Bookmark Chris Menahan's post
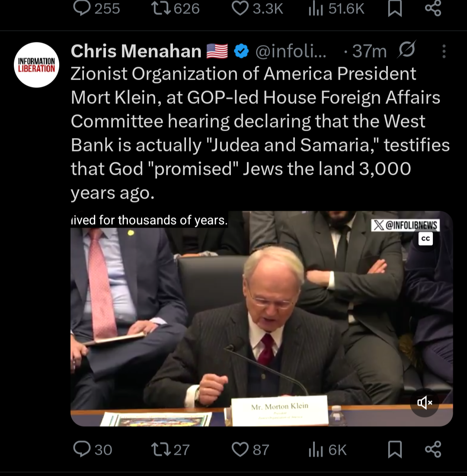Image resolution: width=467 pixels, height=476 pixels. tap(395, 450)
